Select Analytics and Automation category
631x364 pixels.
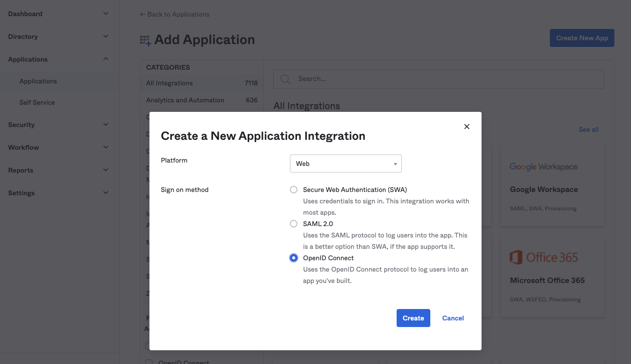pos(202,100)
